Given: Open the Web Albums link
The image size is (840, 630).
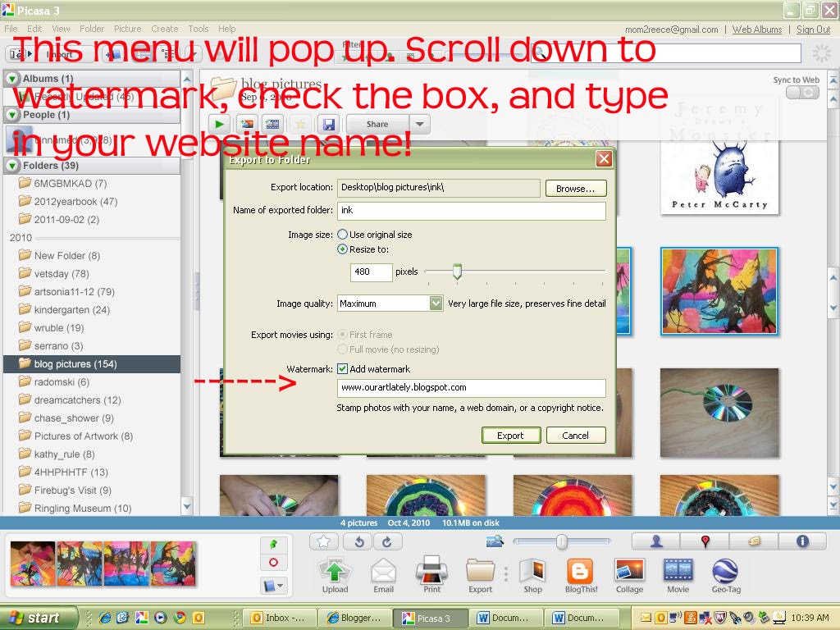Looking at the screenshot, I should click(757, 30).
